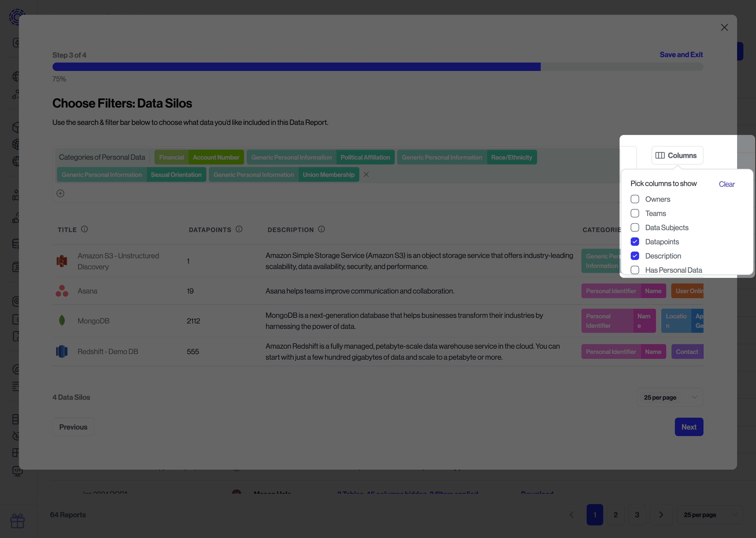Screen dimensions: 756x538
Task: Click the Asana three-dot logo
Action: [62, 291]
